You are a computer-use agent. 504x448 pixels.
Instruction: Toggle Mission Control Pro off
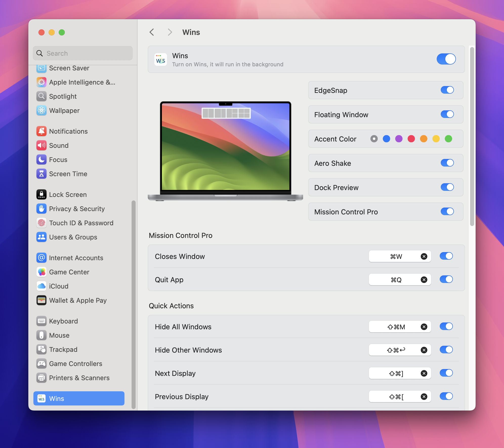tap(447, 211)
